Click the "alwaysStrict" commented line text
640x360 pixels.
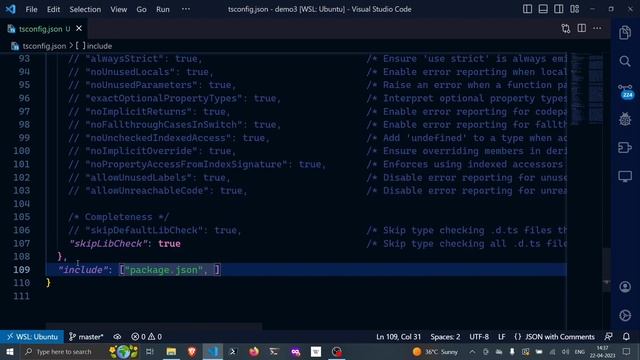tap(135, 59)
